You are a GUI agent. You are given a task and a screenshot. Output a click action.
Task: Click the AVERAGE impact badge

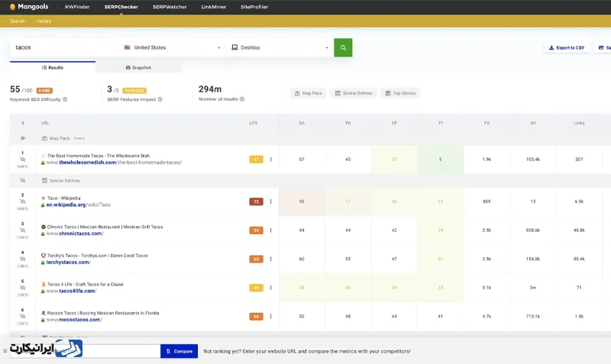tap(134, 90)
